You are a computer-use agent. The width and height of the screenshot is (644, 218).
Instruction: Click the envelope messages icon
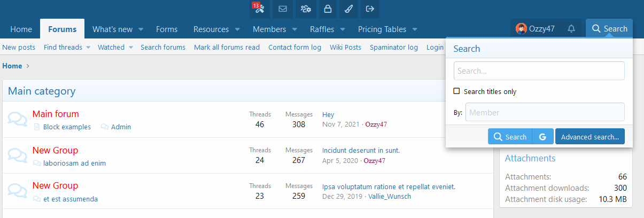pyautogui.click(x=283, y=9)
